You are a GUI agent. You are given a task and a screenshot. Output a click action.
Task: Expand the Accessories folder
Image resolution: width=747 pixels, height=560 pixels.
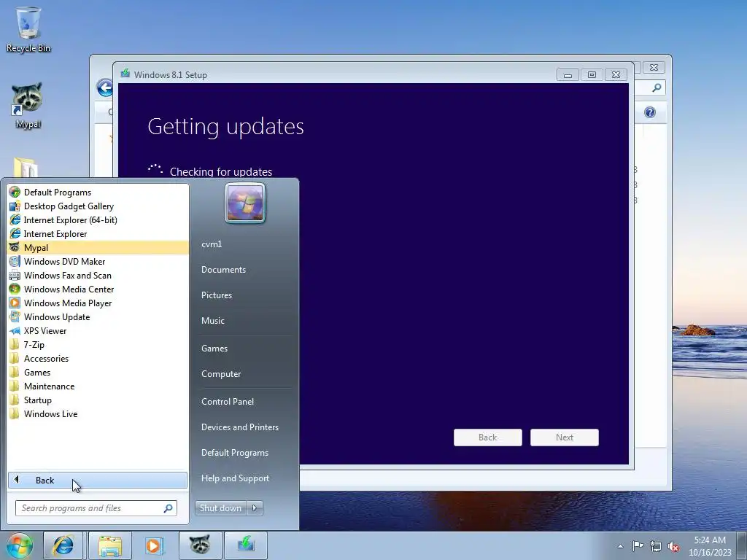pyautogui.click(x=98, y=359)
